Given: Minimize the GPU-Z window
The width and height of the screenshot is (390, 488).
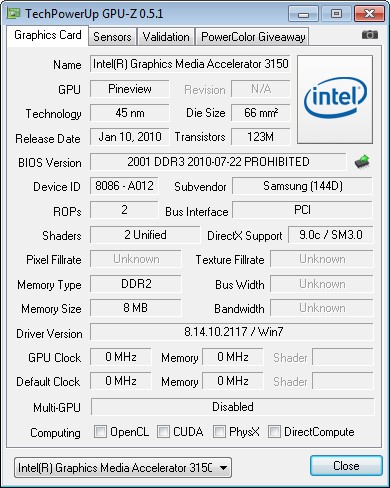Looking at the screenshot, I should point(303,14).
